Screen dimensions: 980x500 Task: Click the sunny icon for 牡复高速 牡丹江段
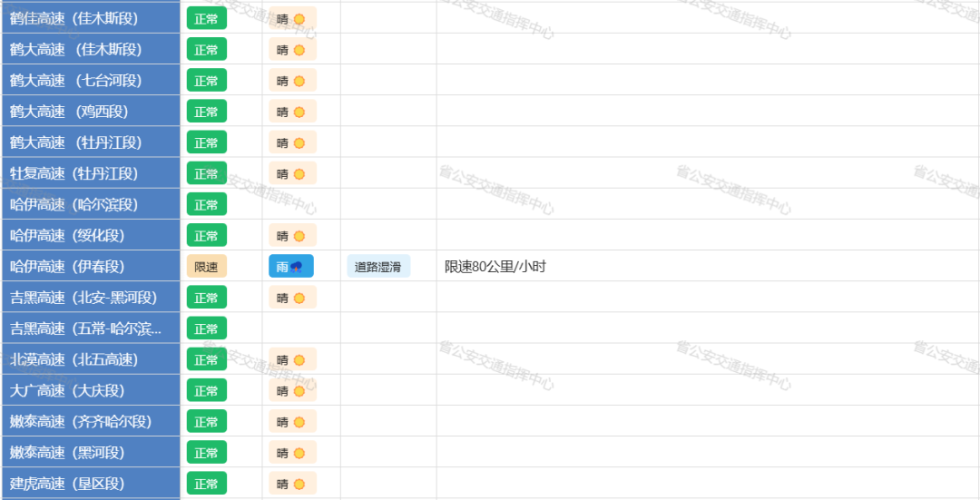(299, 174)
